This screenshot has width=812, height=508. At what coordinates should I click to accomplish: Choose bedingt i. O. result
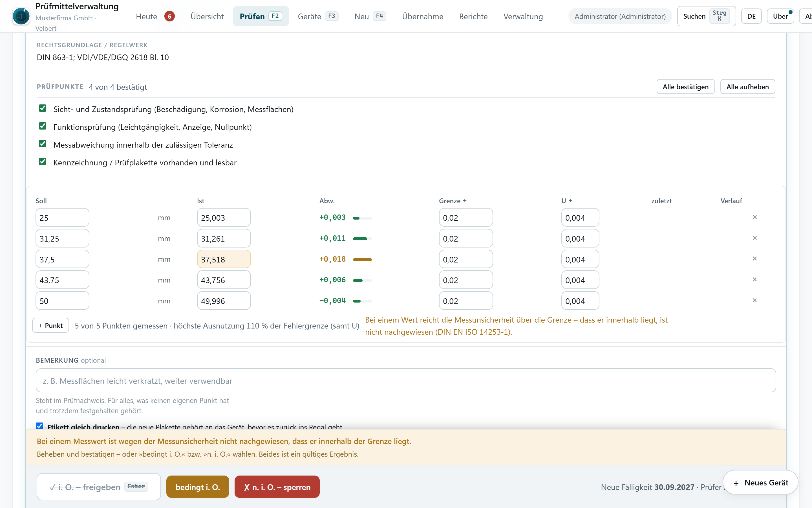click(x=198, y=487)
